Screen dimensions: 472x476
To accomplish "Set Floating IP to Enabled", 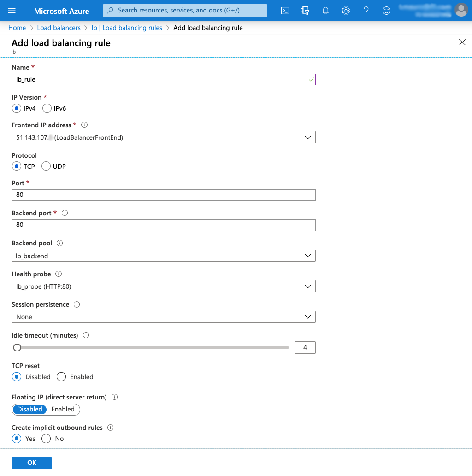I will (63, 409).
